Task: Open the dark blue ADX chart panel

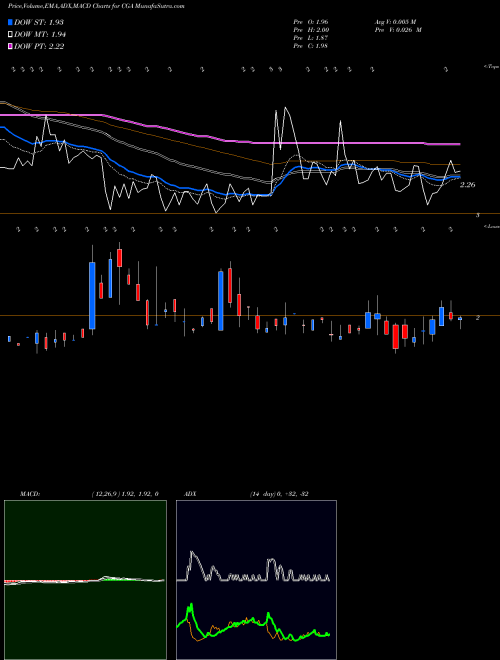Action: coord(256,580)
